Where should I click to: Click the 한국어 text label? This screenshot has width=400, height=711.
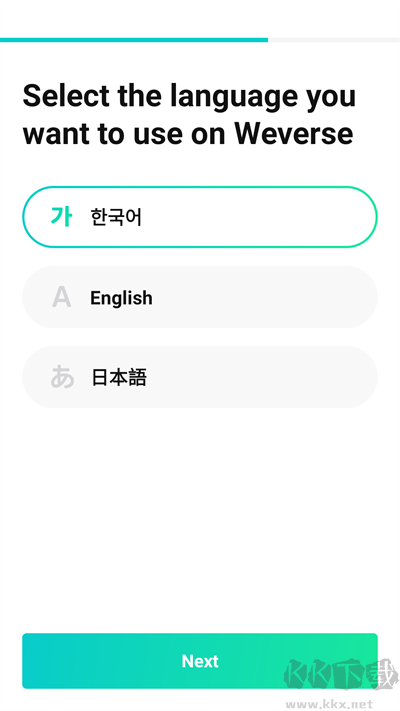point(116,217)
